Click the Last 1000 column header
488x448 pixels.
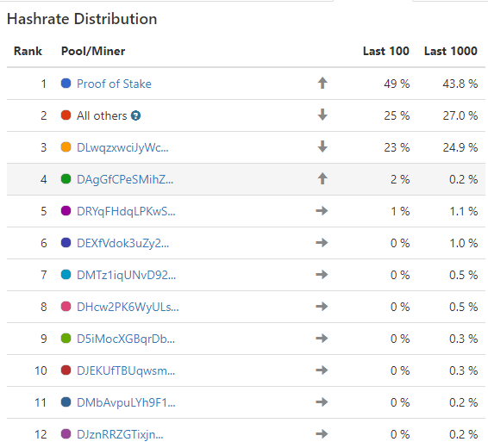click(x=451, y=51)
